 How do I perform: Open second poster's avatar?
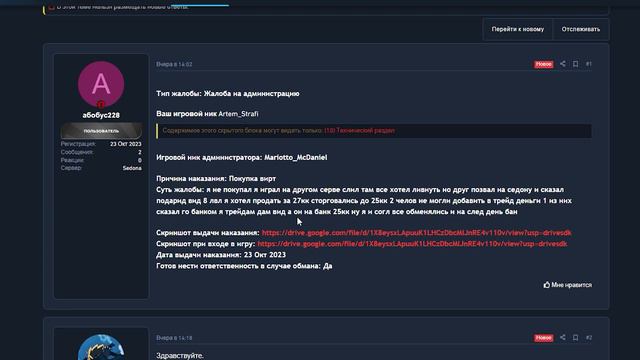tap(101, 347)
